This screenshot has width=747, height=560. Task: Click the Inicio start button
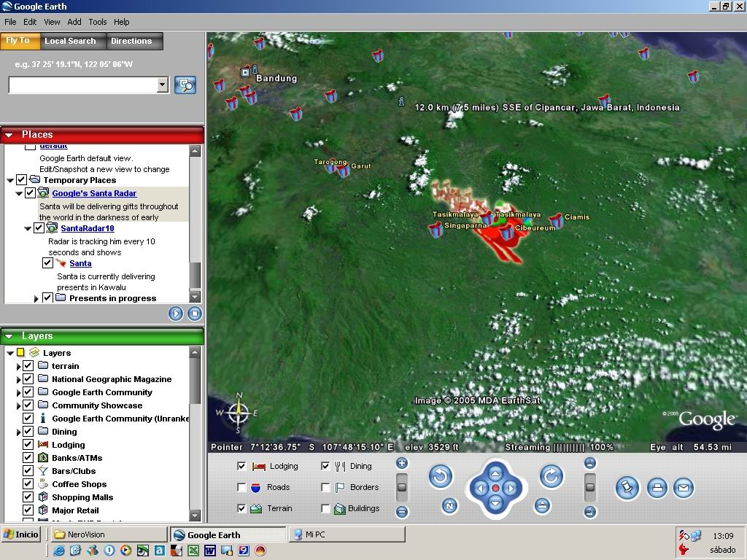click(x=21, y=534)
